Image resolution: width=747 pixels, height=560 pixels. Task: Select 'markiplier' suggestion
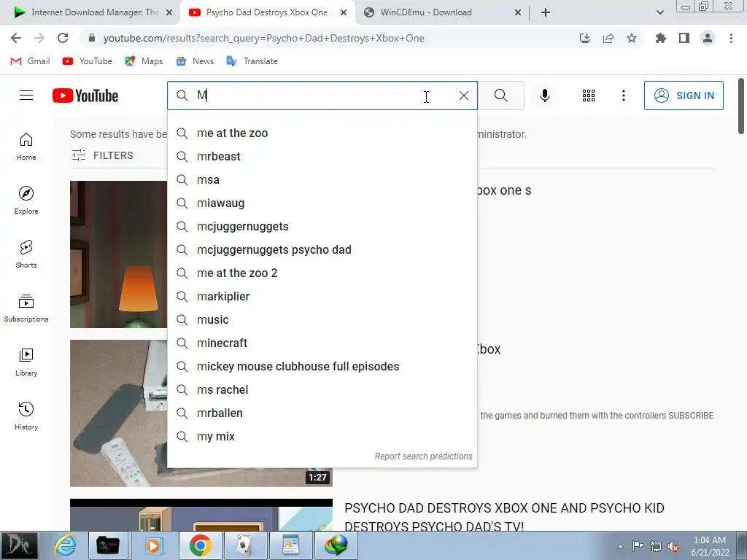point(322,297)
